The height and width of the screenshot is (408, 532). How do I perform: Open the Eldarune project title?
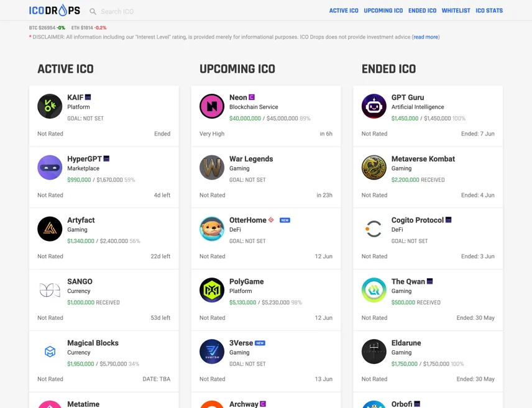[406, 343]
